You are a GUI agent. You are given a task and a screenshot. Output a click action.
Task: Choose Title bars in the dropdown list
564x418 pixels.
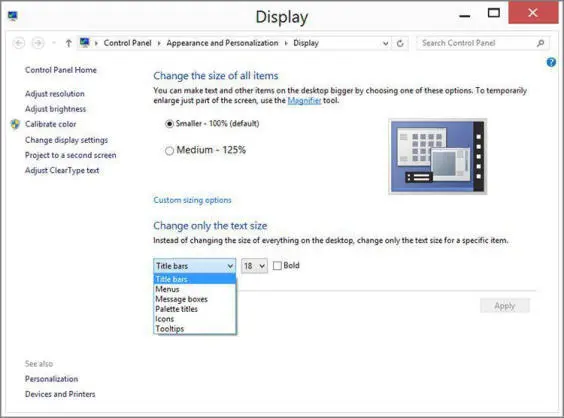pos(195,279)
